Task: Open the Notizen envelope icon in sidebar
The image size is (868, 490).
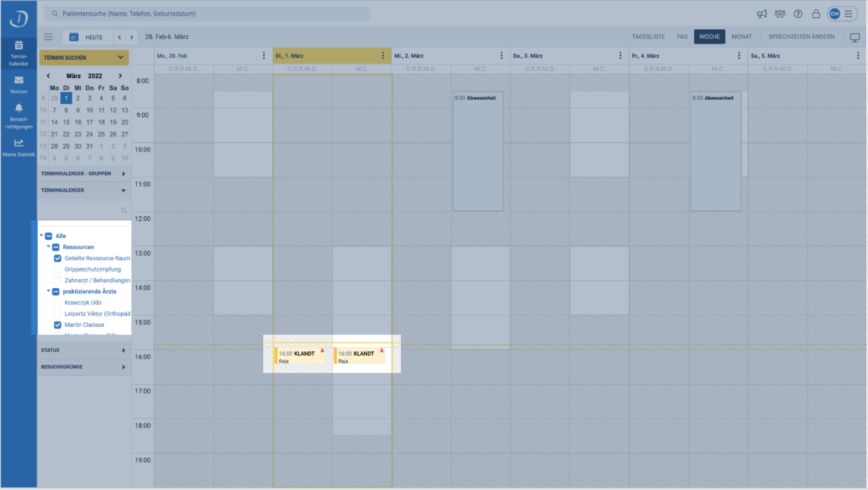Action: (19, 80)
